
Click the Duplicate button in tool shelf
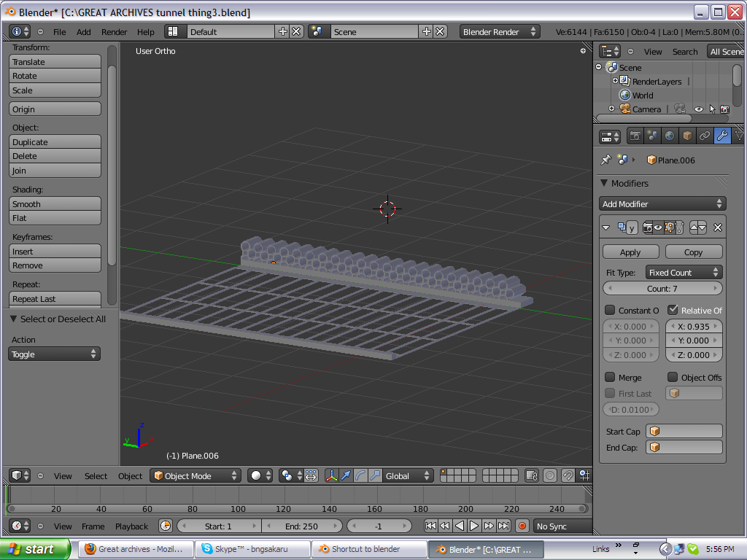click(55, 142)
